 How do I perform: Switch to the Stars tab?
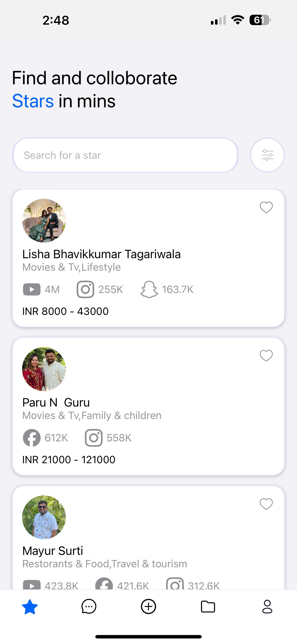30,607
